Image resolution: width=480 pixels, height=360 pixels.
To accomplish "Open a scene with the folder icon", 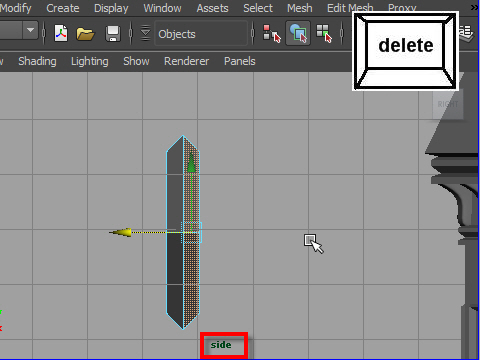I will [x=85, y=34].
